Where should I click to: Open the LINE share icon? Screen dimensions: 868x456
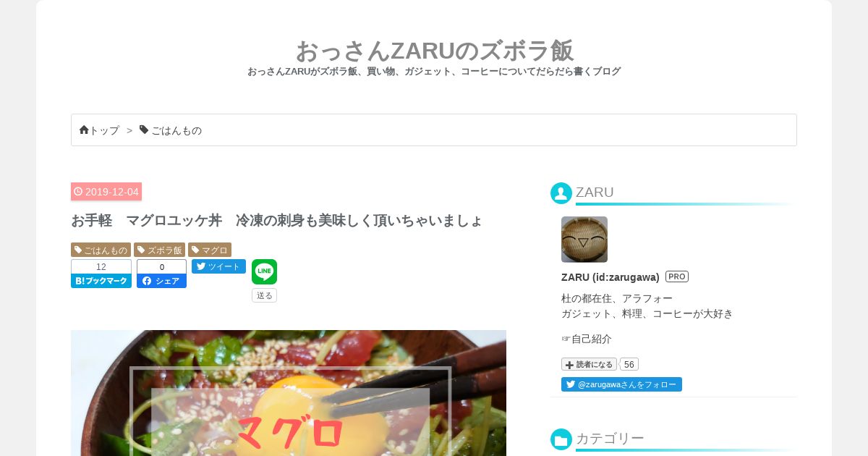(264, 271)
